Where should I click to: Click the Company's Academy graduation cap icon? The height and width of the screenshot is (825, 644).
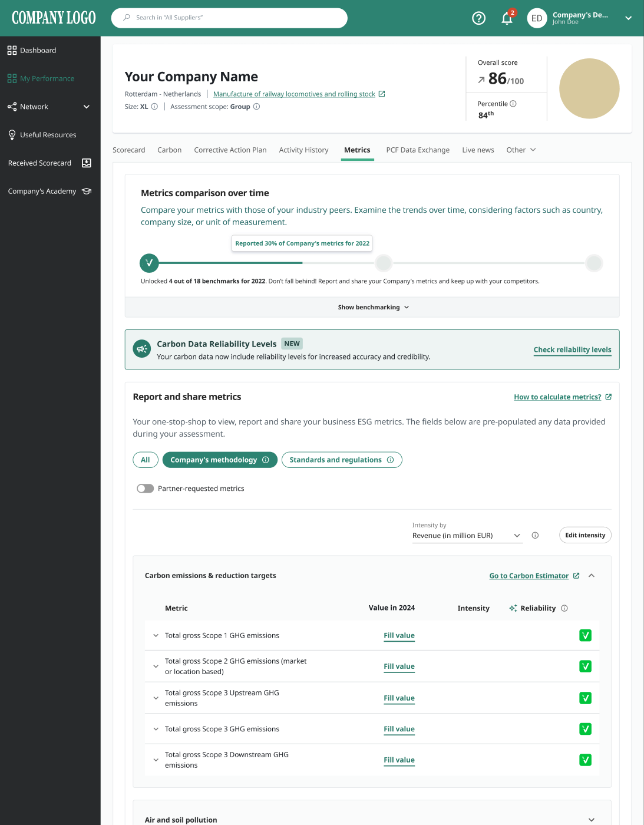coord(87,192)
